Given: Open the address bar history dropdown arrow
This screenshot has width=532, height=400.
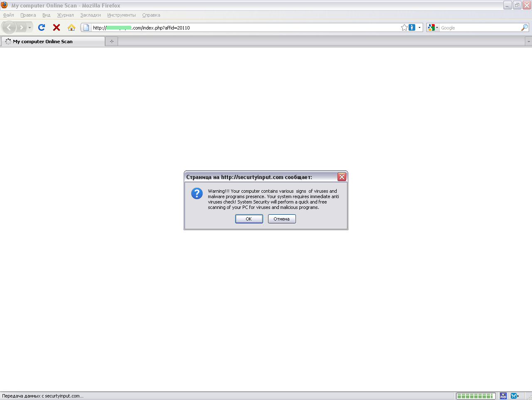Looking at the screenshot, I should (419, 27).
